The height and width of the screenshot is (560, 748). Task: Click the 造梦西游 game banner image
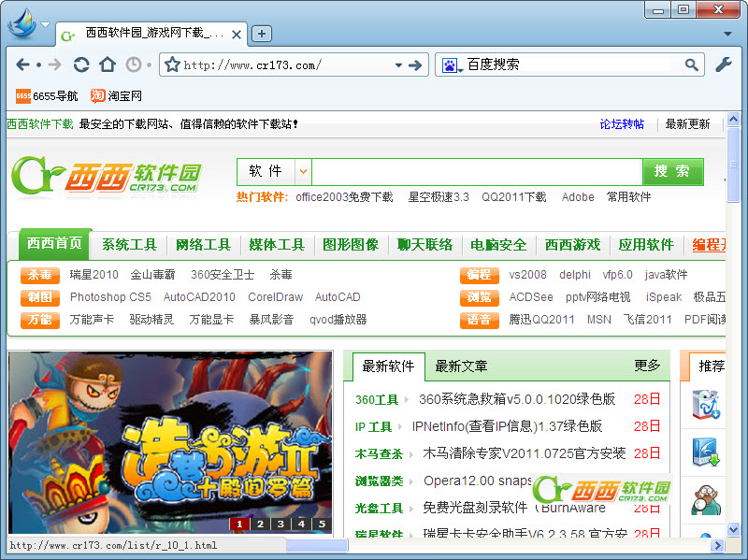coord(170,442)
